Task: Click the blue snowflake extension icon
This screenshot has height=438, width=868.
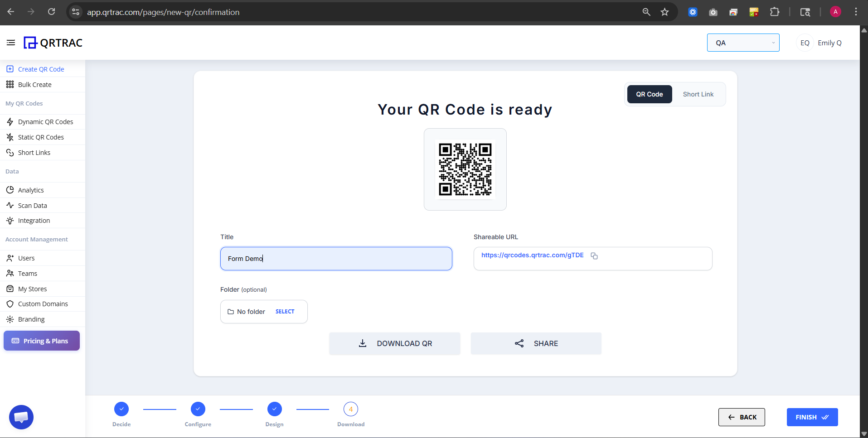Action: (x=693, y=12)
